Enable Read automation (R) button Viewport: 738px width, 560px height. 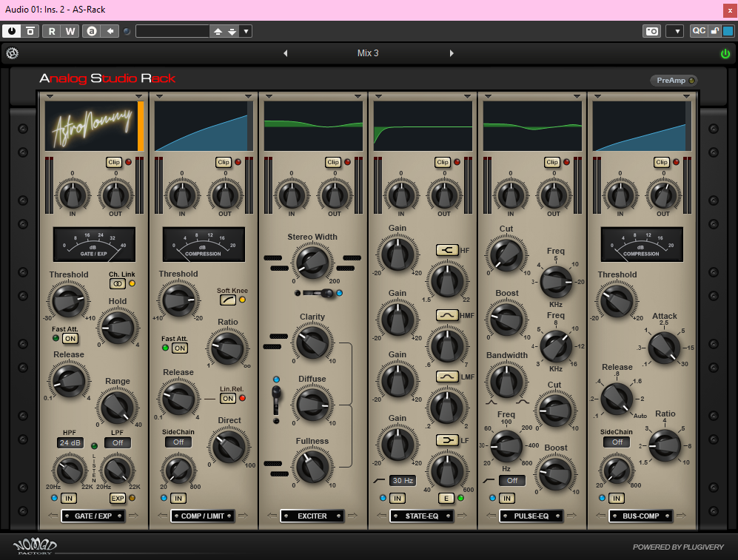tap(52, 31)
